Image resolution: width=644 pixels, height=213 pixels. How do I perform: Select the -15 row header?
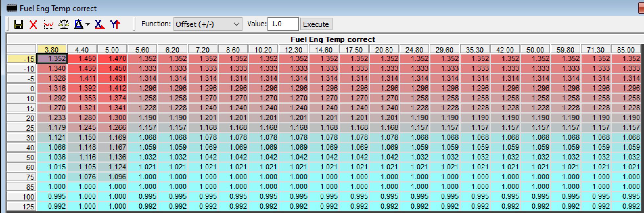[22, 59]
